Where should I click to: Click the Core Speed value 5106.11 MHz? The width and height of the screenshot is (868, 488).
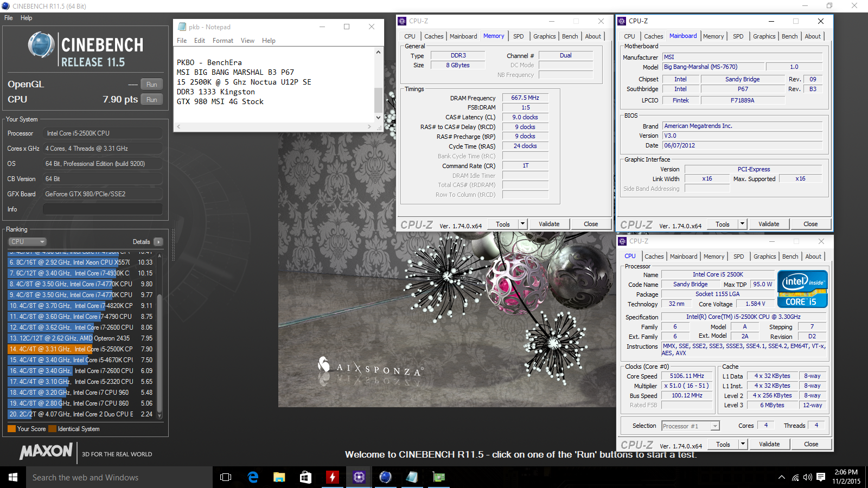tap(687, 376)
